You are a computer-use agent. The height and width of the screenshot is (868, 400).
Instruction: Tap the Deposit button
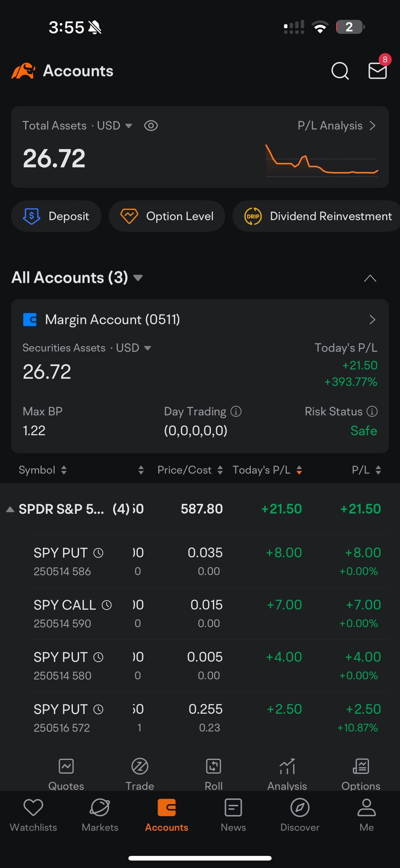(x=56, y=216)
